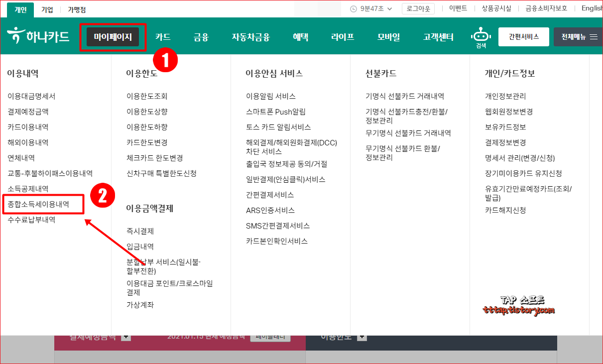
Task: Open 이용대금 포인트/크로스마일 결제
Action: (170, 288)
